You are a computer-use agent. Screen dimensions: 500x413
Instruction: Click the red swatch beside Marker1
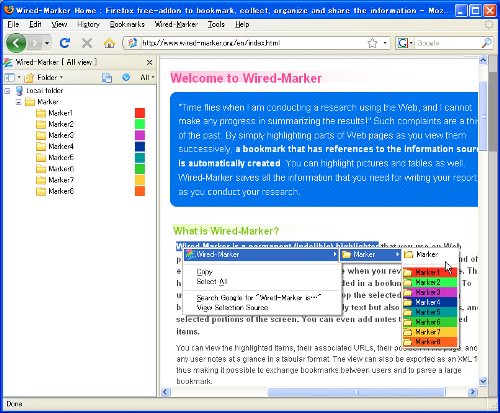tap(140, 113)
